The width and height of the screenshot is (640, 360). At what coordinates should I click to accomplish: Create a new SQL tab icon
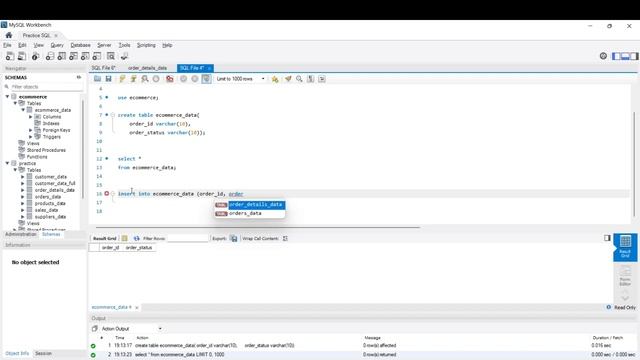[10, 56]
